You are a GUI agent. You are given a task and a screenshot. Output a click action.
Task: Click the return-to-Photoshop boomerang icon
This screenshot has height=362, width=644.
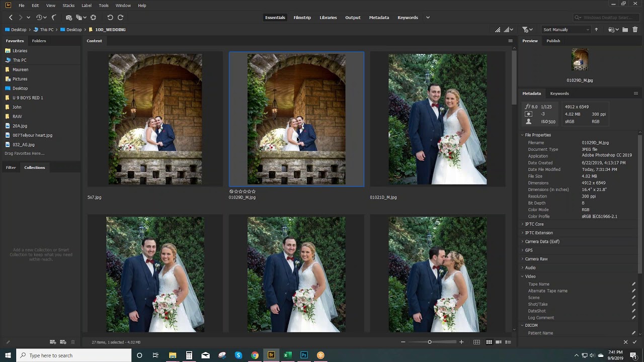point(54,17)
